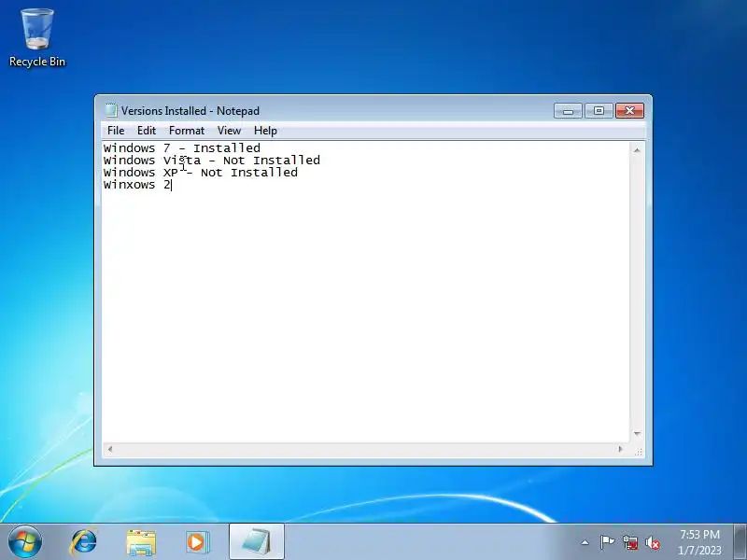
Task: Select the Notepad taskbar button
Action: click(257, 542)
